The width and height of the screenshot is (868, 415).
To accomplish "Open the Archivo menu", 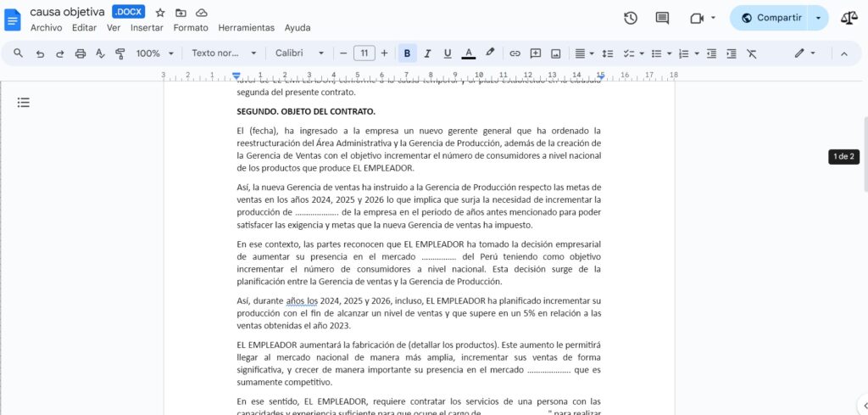I will (x=46, y=28).
